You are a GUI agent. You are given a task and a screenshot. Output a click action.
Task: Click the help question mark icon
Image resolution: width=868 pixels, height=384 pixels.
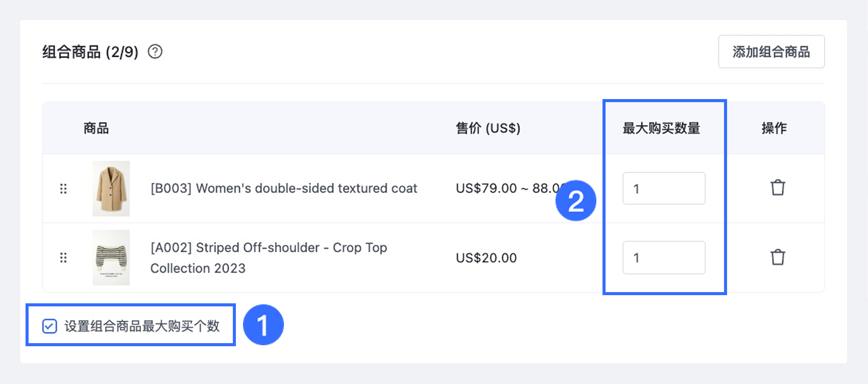click(155, 52)
